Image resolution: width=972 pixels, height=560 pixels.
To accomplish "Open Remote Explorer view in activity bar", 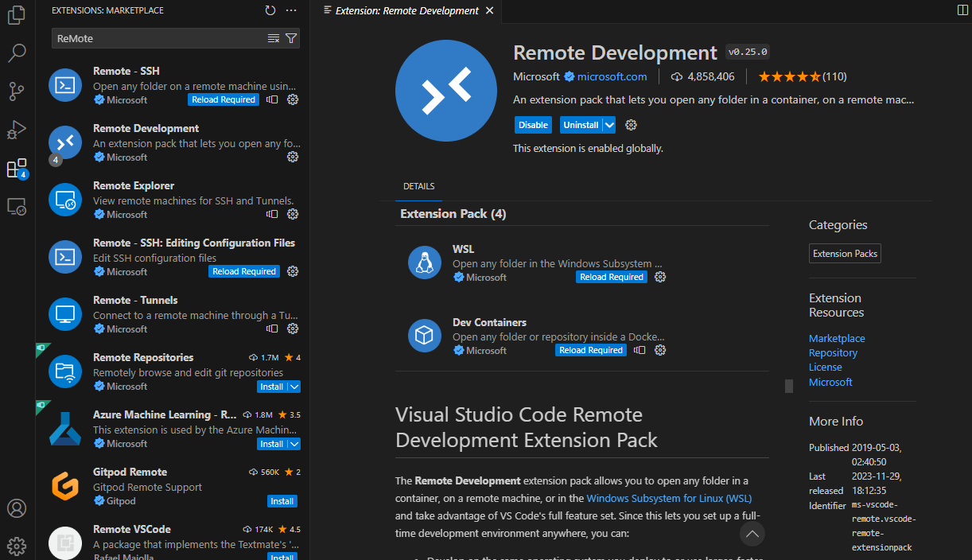I will 17,207.
